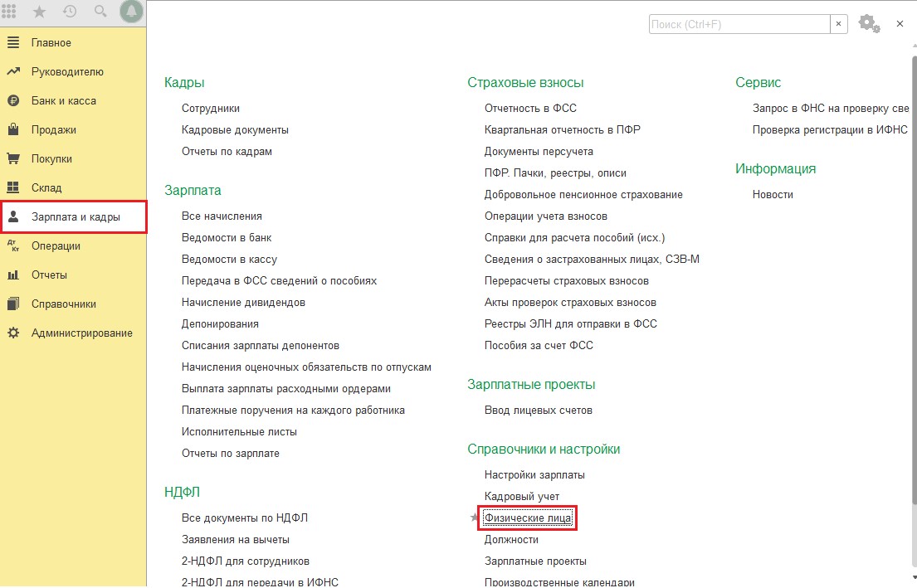This screenshot has height=588, width=917.
Task: Click the magnifier search icon in top toolbar
Action: click(100, 12)
